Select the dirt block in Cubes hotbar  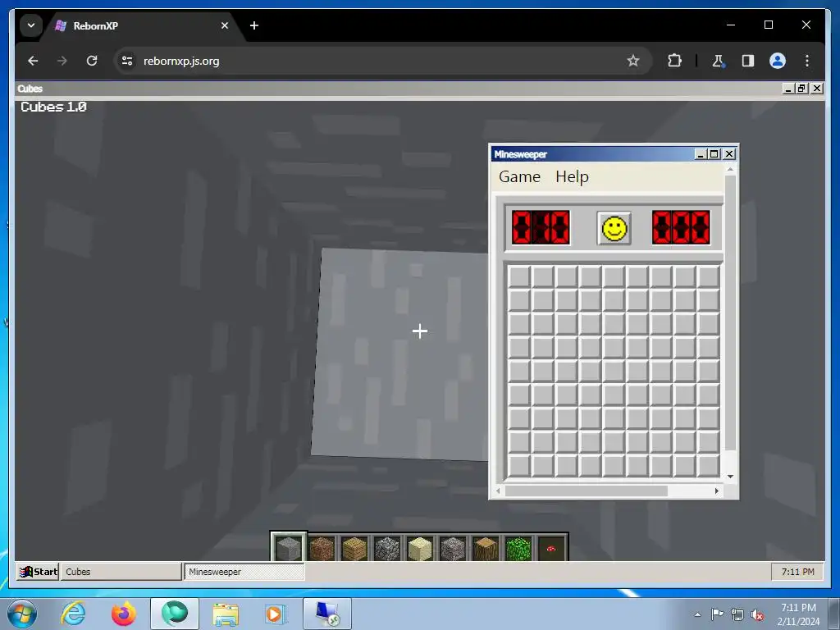[x=322, y=548]
